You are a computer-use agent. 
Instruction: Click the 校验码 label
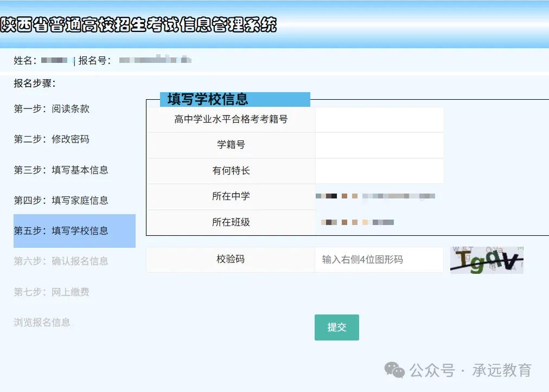tap(231, 259)
